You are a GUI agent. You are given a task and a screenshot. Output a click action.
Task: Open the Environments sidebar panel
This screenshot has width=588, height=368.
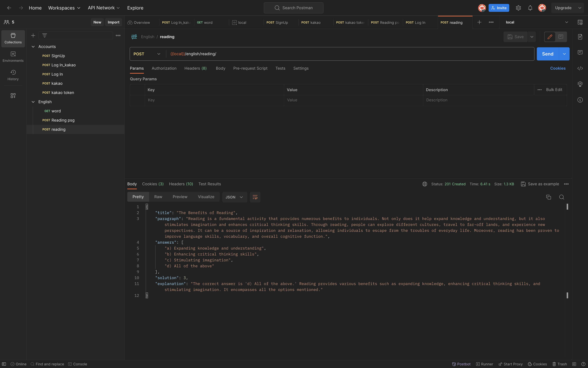[13, 57]
